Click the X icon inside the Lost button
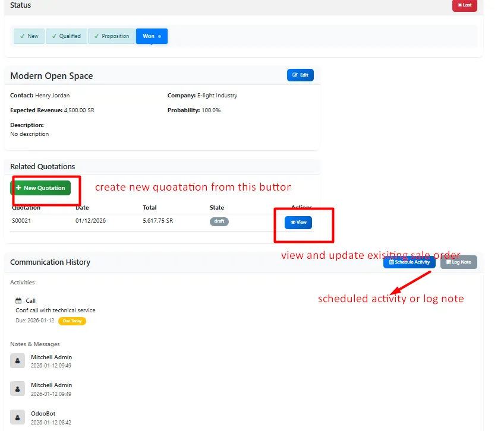The image size is (504, 431). (459, 5)
